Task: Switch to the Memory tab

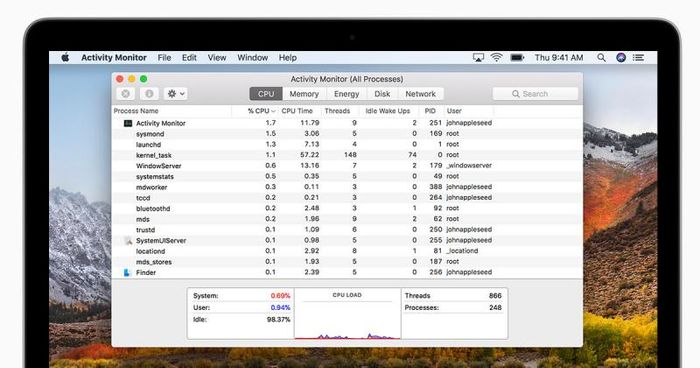Action: tap(304, 94)
